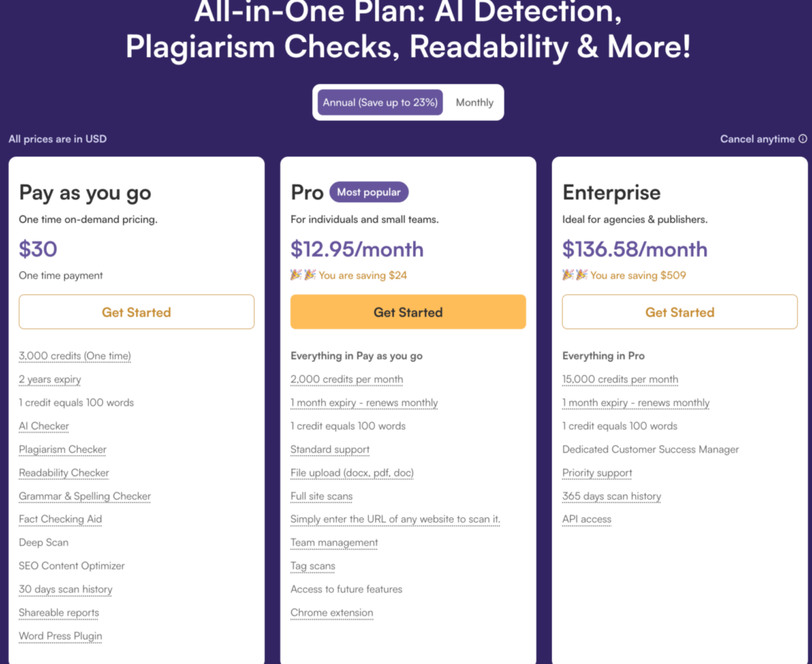Click the AI Checker feature link
812x664 pixels.
[44, 426]
